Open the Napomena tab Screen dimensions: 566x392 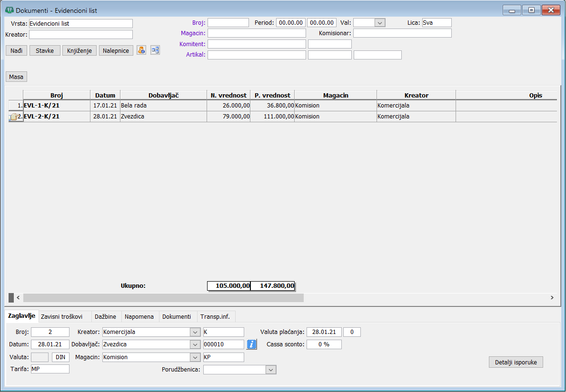click(x=139, y=317)
